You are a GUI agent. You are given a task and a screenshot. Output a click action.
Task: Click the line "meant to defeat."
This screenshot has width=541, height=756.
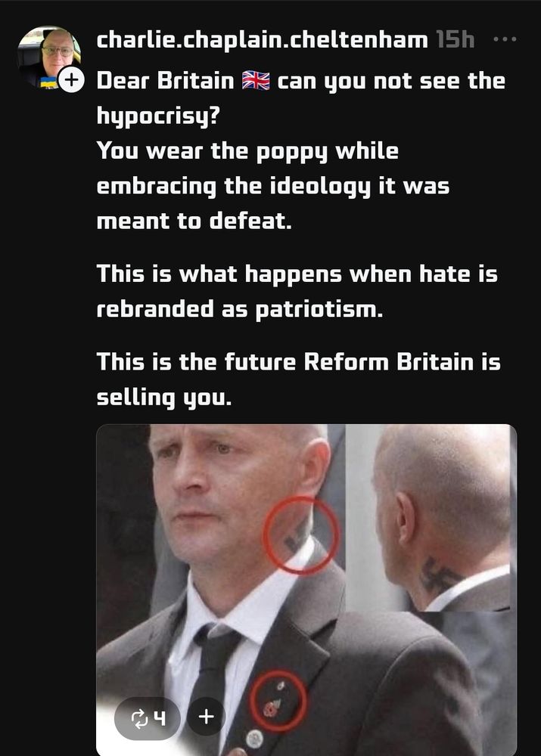194,222
